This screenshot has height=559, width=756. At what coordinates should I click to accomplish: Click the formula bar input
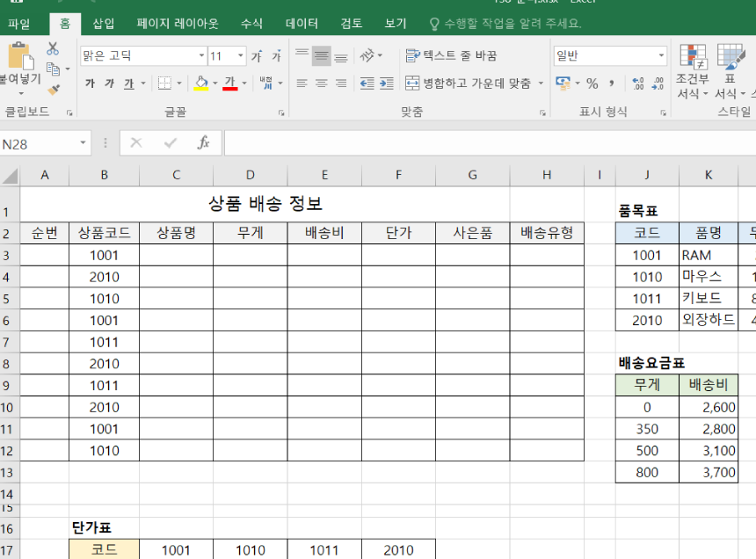tap(490, 143)
